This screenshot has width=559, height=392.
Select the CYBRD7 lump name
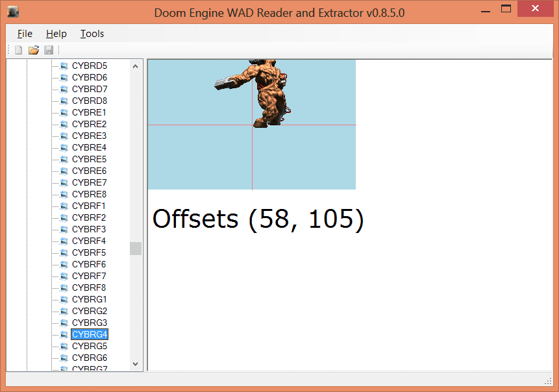pyautogui.click(x=90, y=89)
